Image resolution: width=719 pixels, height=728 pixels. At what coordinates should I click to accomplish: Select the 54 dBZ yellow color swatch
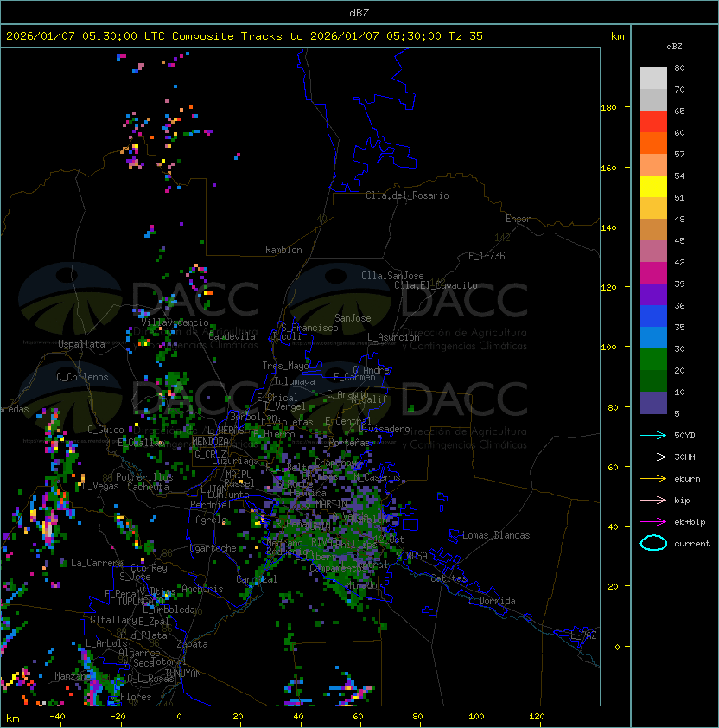coord(653,186)
